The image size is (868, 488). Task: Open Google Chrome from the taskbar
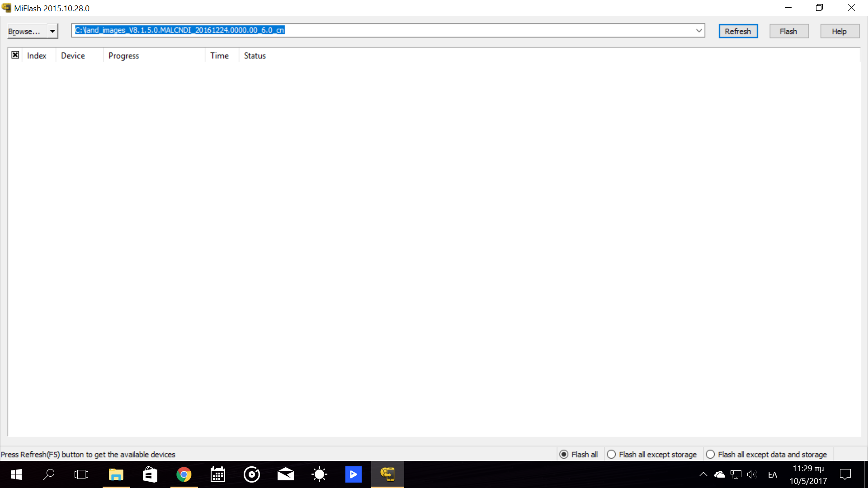tap(184, 474)
